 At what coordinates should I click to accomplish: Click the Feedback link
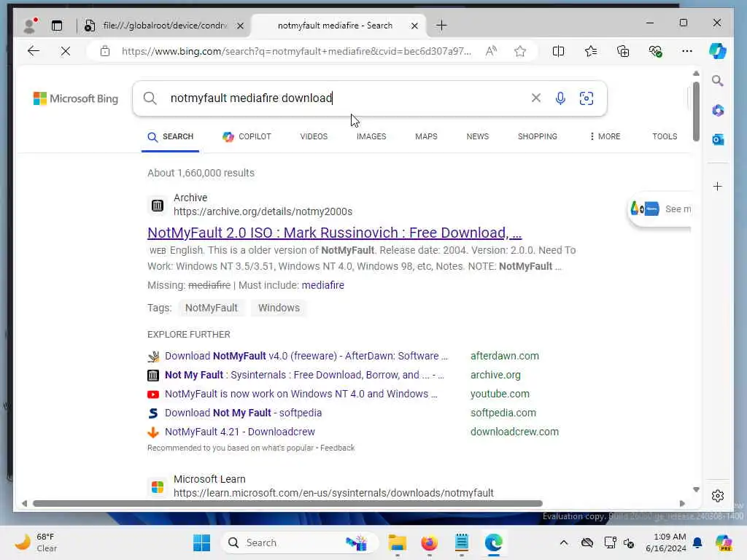(x=337, y=448)
